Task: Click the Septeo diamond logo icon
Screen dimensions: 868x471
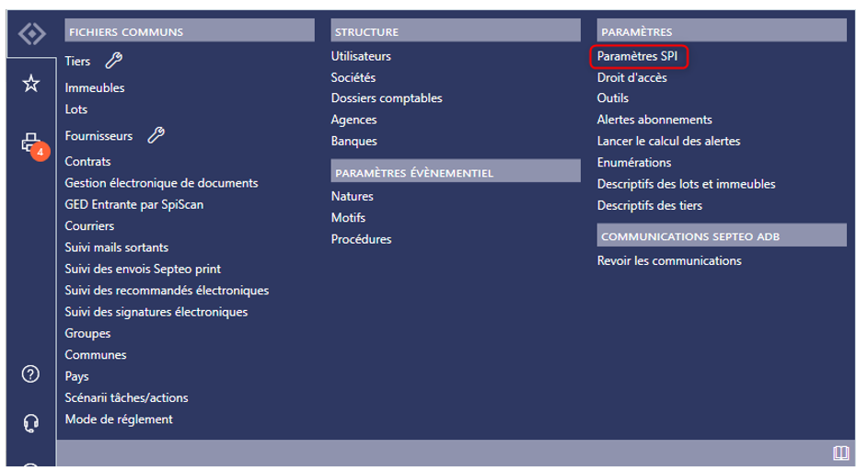Action: [x=31, y=34]
